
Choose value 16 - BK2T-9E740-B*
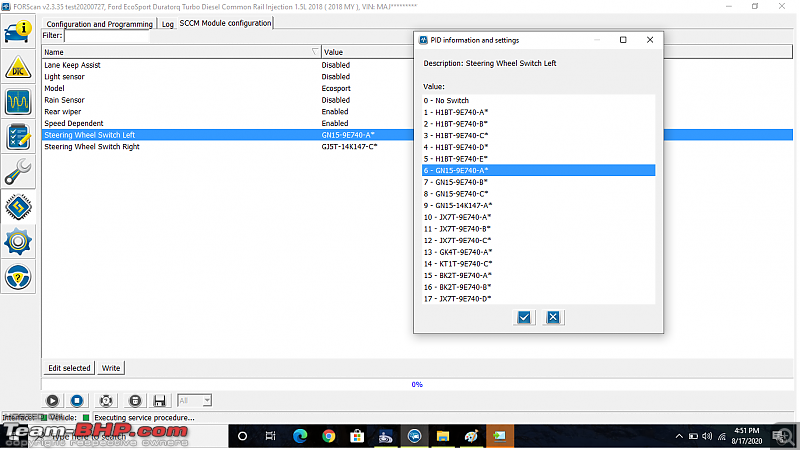click(538, 287)
